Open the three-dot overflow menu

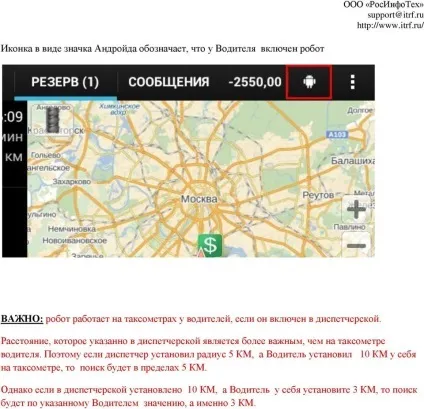pyautogui.click(x=353, y=82)
